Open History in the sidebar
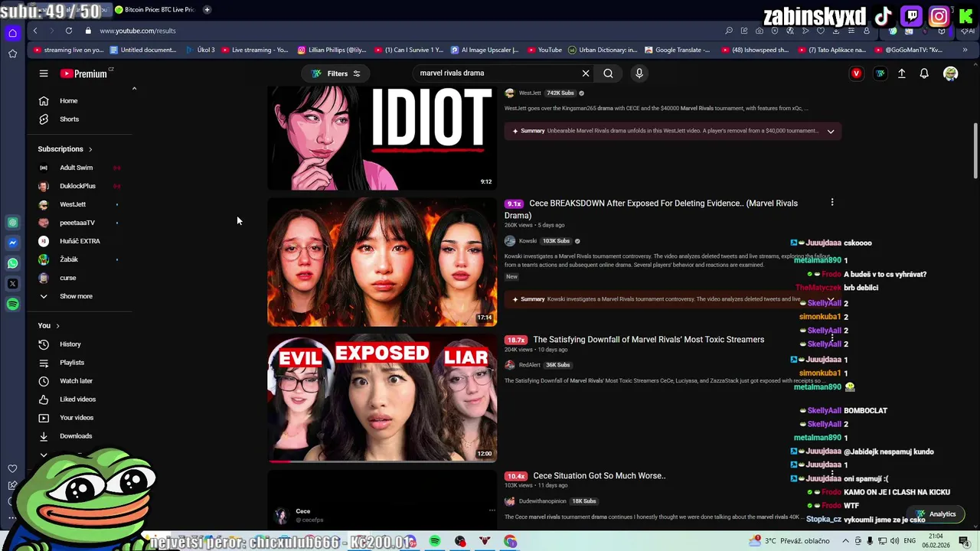 coord(70,344)
